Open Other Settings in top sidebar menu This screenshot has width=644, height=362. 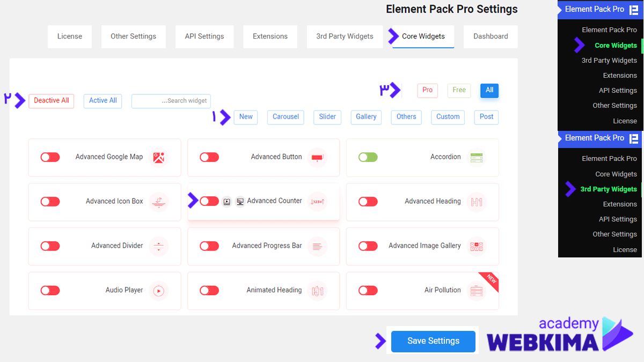tap(614, 106)
